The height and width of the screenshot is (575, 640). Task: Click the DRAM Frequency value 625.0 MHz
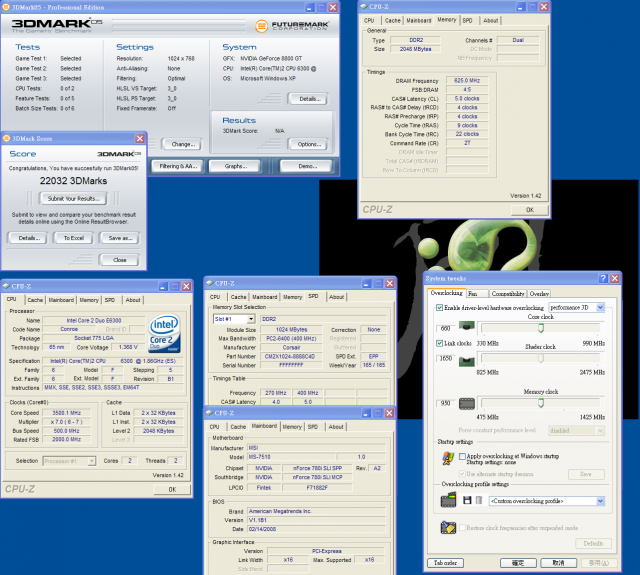[x=467, y=80]
